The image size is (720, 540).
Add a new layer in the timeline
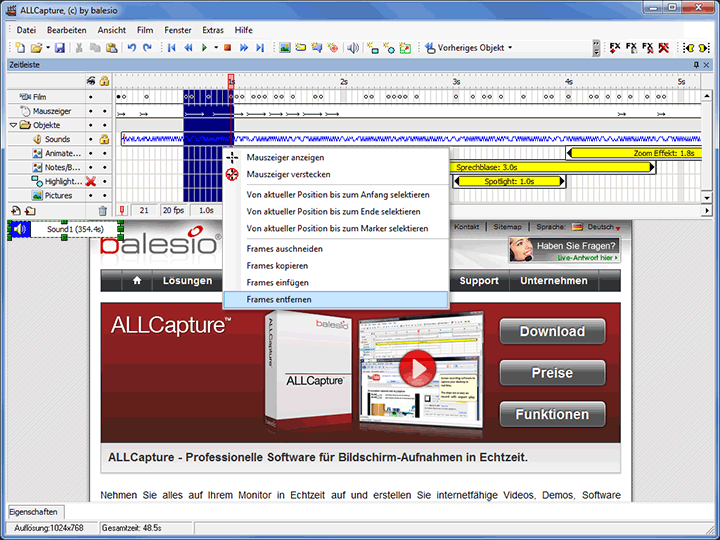(16, 211)
